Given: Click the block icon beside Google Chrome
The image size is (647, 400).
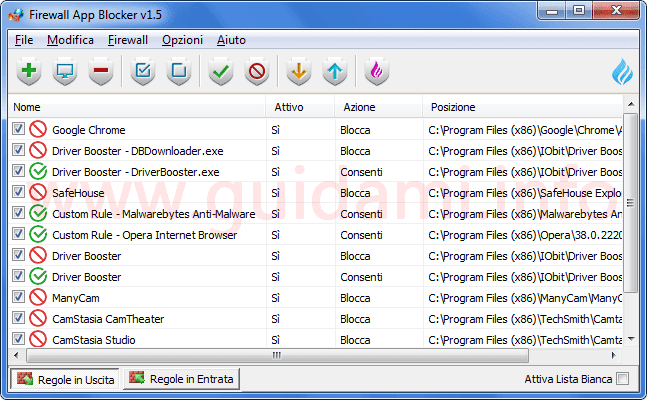Looking at the screenshot, I should [x=38, y=130].
